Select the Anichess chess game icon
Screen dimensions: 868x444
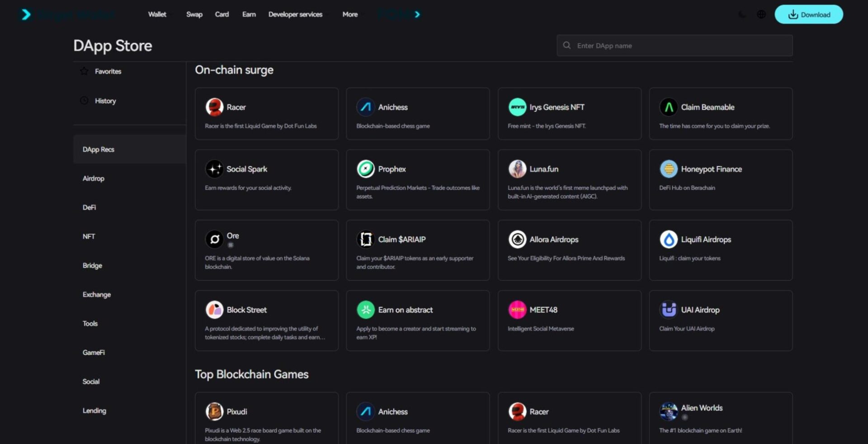(365, 107)
